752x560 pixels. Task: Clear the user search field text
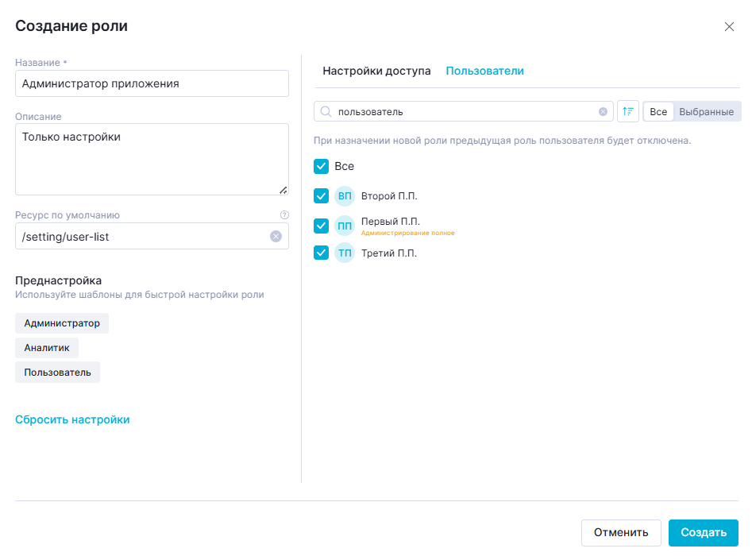tap(603, 112)
